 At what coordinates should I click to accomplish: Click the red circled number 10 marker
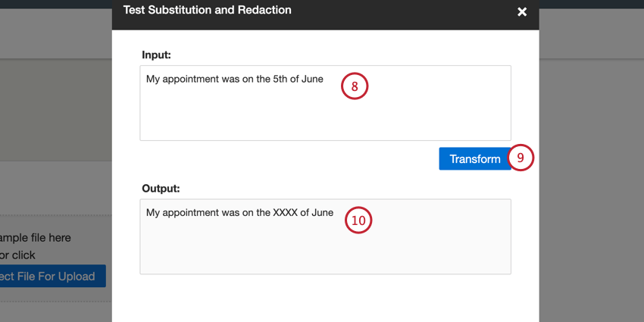(359, 220)
